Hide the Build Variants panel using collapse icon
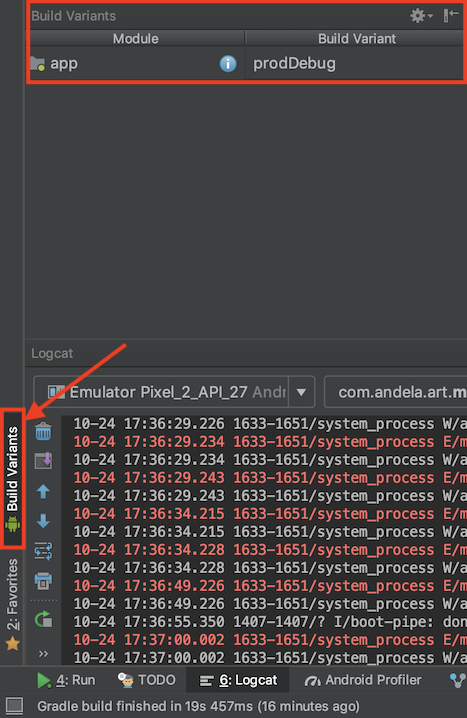 451,16
